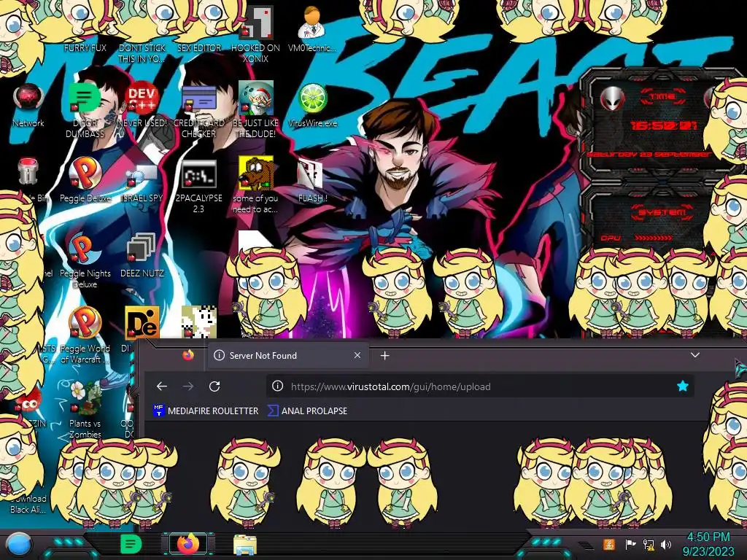Click the SYSTEM gadget header
This screenshot has width=747, height=560.
pyautogui.click(x=662, y=212)
